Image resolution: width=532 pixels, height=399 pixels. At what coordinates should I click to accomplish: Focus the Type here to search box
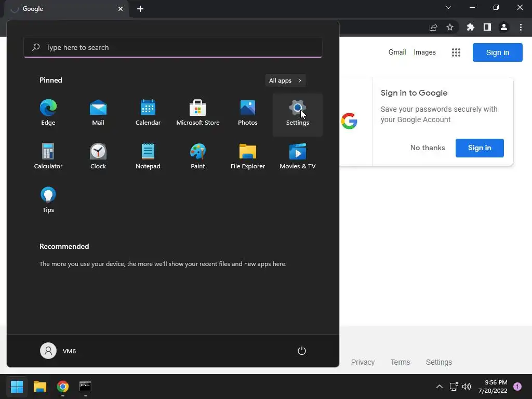point(173,47)
